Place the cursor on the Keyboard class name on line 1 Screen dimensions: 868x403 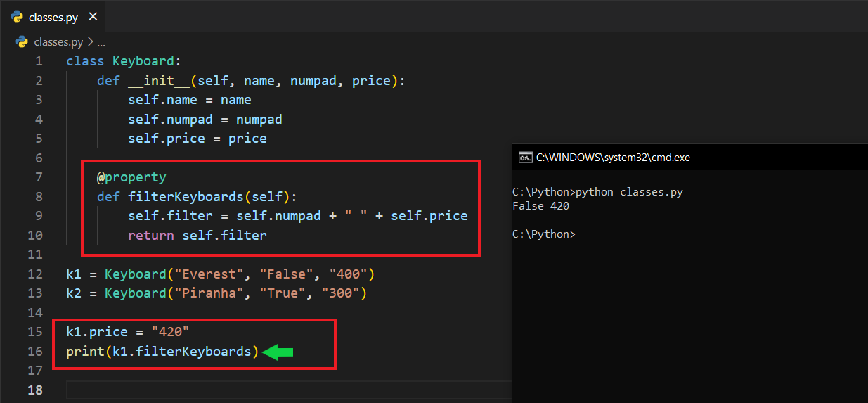tap(143, 61)
